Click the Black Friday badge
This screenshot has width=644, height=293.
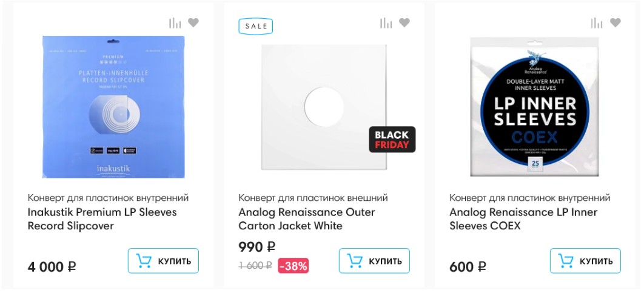click(392, 140)
